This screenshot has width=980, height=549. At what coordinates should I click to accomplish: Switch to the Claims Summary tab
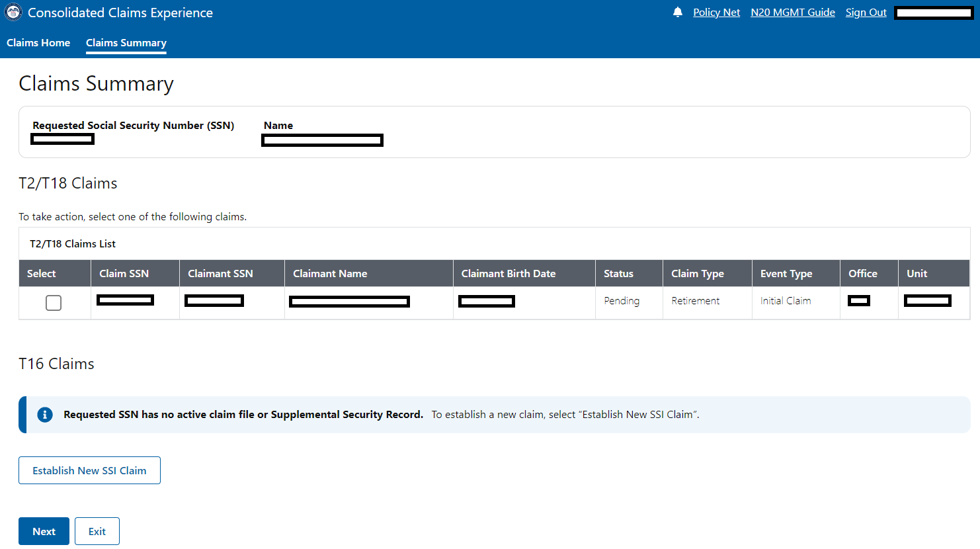(126, 43)
